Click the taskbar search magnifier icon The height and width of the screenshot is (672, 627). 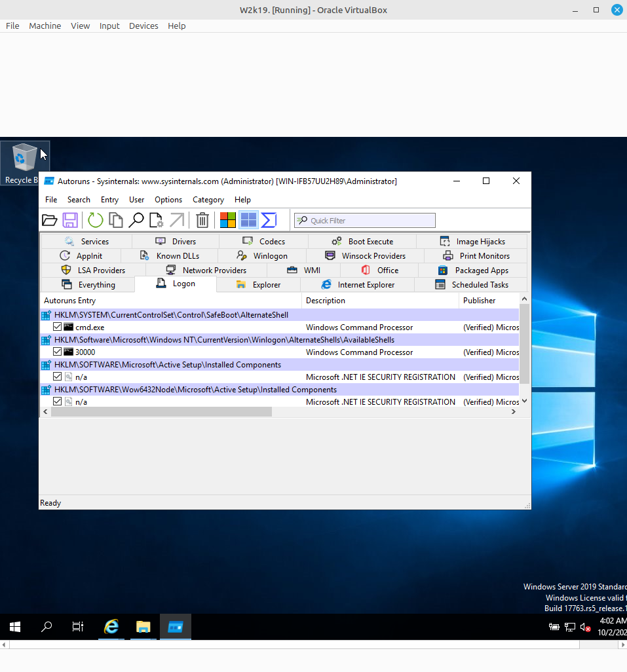[x=47, y=627]
